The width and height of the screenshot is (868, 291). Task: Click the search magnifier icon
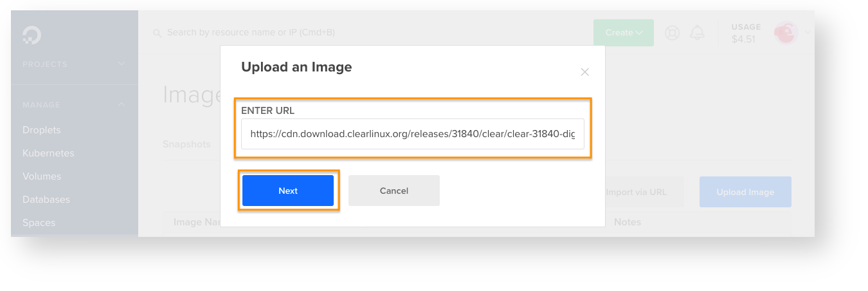point(157,33)
